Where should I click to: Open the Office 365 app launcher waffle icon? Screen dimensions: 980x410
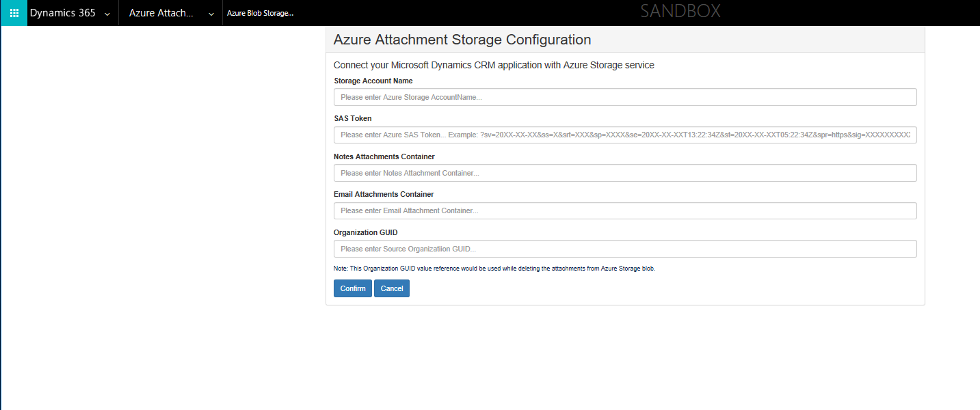14,13
